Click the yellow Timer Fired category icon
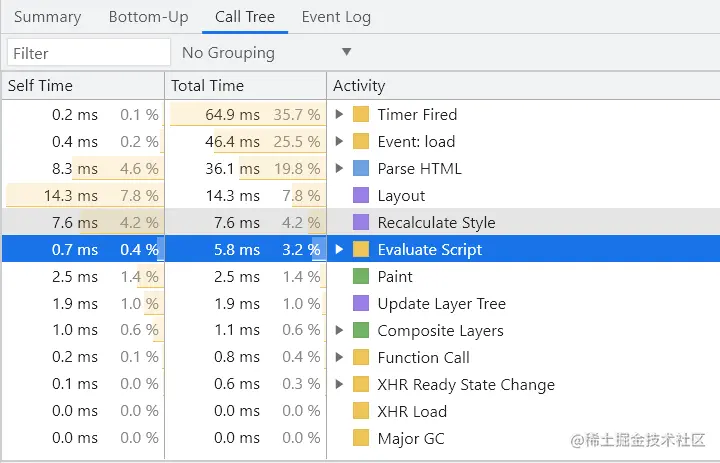Screen dimensions: 720x463 click(361, 114)
